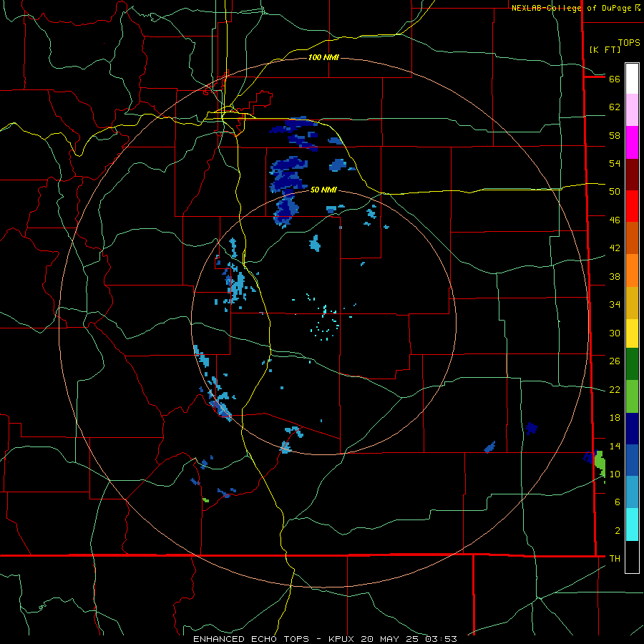Click the 'KPUX' station identifier

click(x=343, y=639)
